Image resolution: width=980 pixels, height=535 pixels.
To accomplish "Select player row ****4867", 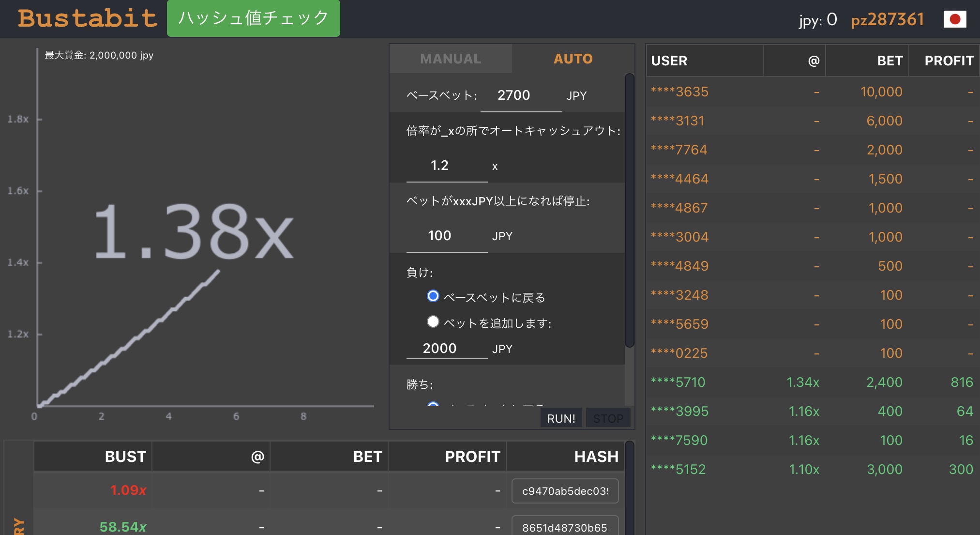I will [x=813, y=208].
